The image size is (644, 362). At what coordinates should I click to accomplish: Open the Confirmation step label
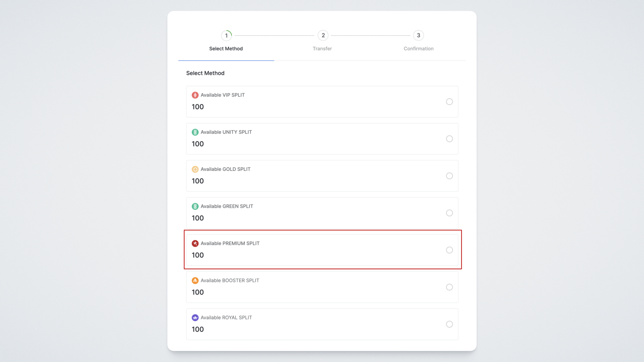point(418,49)
